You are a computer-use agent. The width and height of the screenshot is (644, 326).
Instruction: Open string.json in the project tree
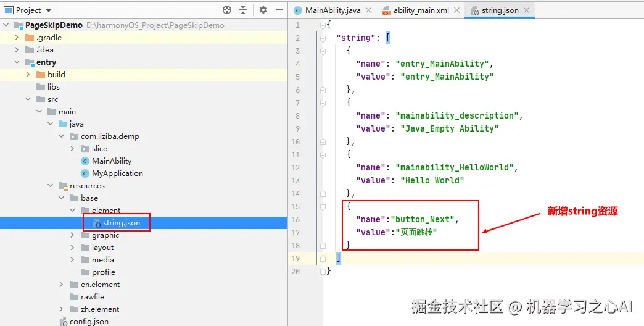[121, 223]
